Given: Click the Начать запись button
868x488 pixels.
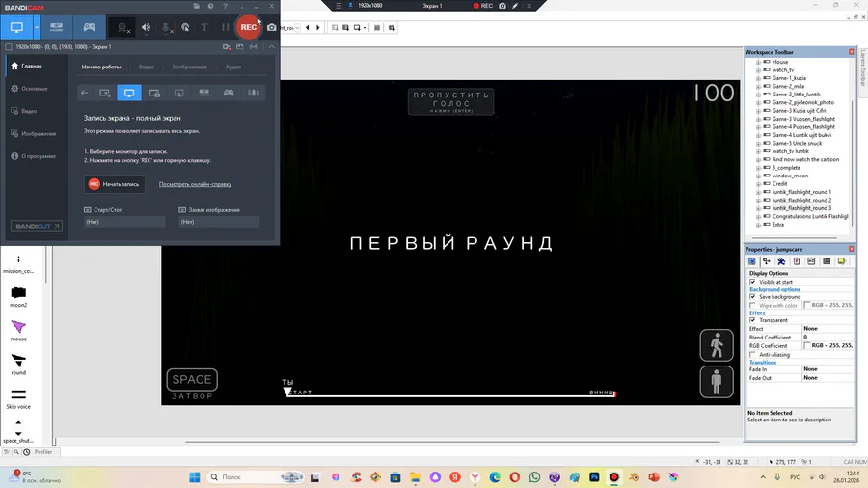Looking at the screenshot, I should pos(115,184).
